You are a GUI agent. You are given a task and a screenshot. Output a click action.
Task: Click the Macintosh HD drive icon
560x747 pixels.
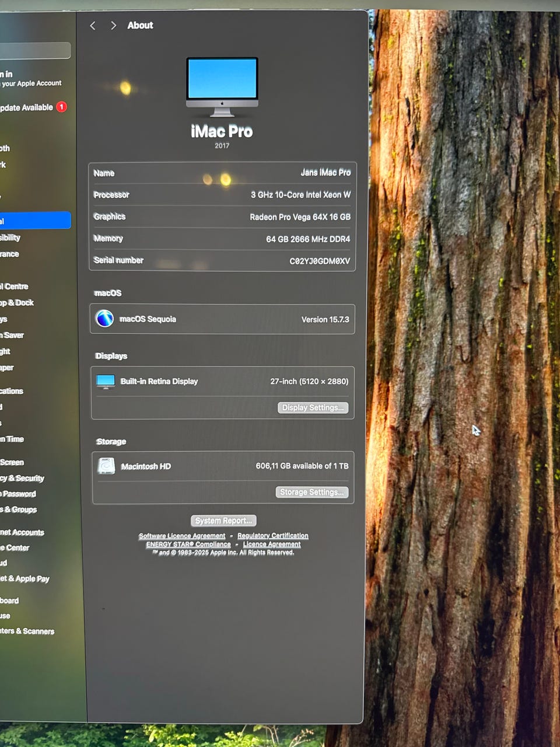point(106,466)
